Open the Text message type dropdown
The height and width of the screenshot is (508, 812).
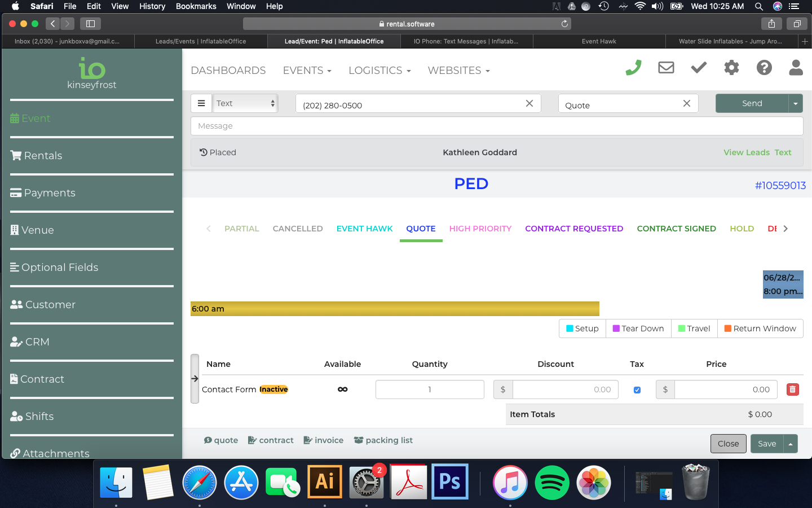pos(246,103)
